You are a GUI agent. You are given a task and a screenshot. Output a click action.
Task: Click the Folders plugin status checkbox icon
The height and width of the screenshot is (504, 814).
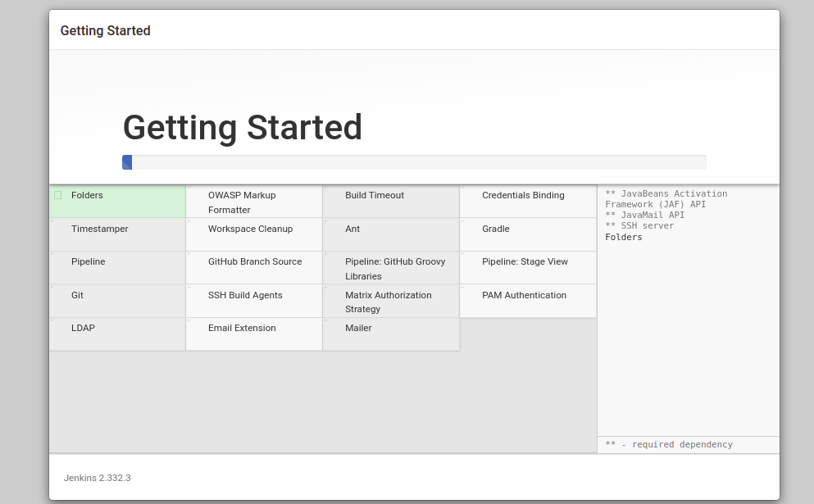click(x=58, y=195)
